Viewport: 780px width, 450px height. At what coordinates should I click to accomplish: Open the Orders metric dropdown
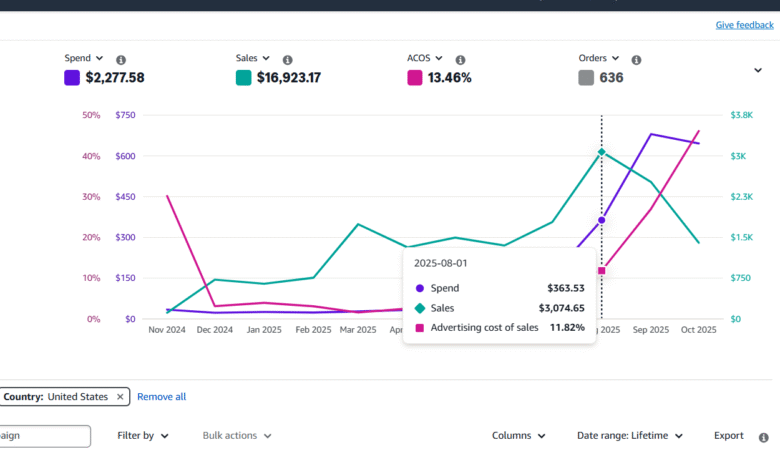tap(614, 59)
